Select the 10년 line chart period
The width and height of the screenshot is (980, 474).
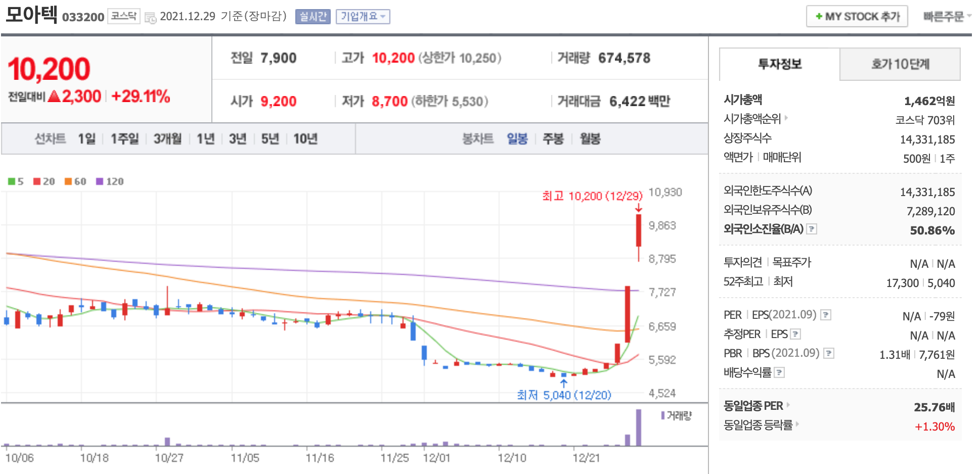pos(305,138)
